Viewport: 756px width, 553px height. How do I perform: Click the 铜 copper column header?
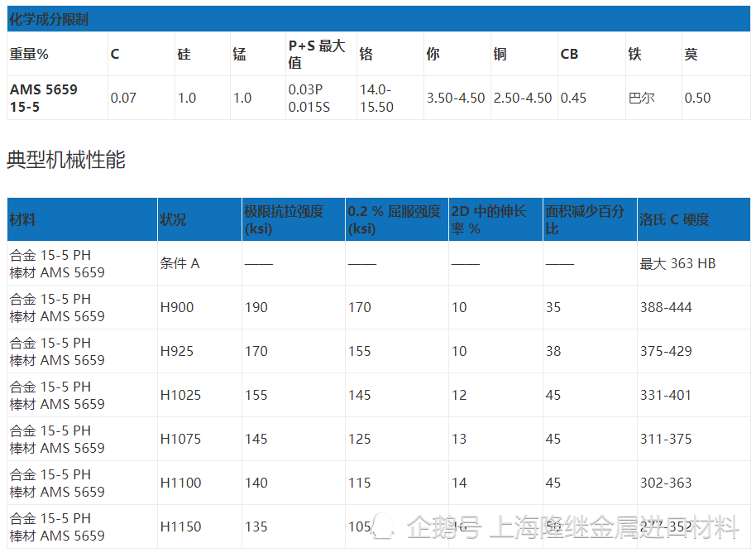(502, 54)
